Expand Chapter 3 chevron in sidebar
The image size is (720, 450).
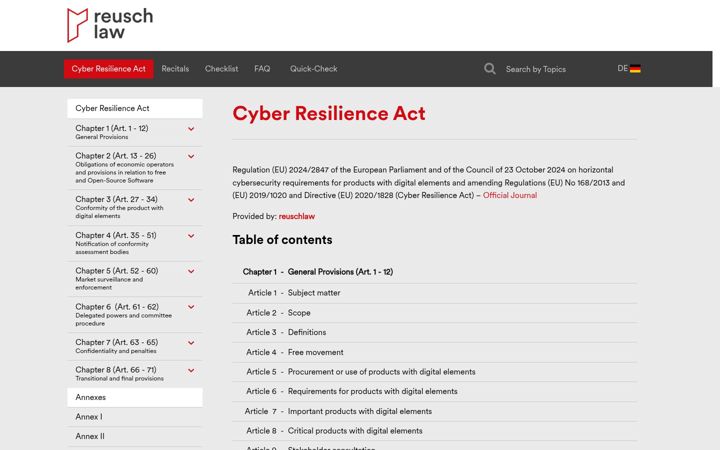191,200
